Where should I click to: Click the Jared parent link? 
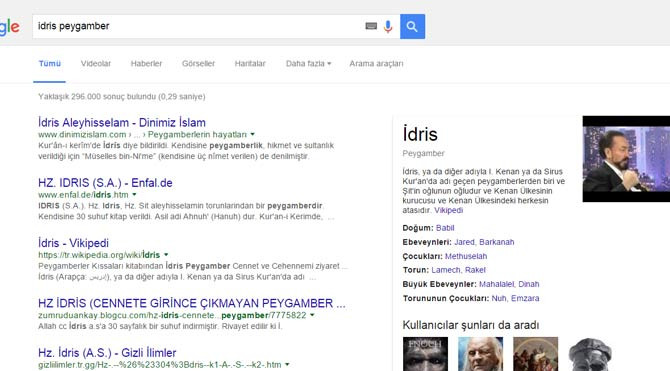(464, 242)
